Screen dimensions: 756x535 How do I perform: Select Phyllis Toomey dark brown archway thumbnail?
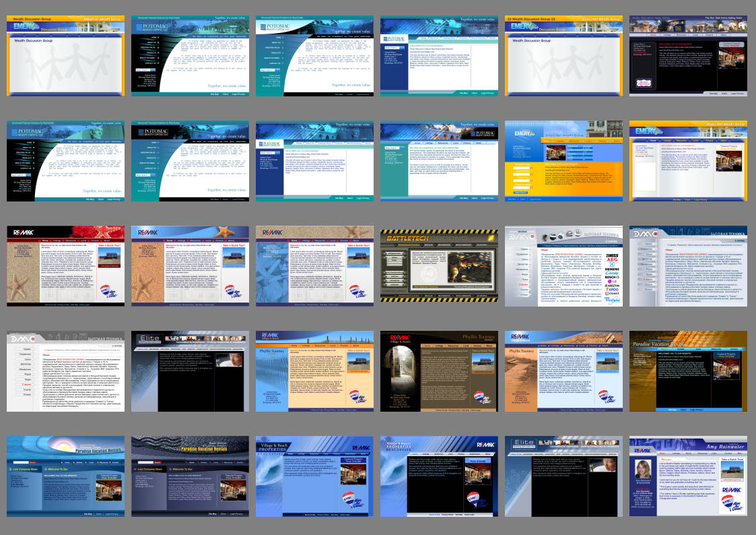(439, 371)
